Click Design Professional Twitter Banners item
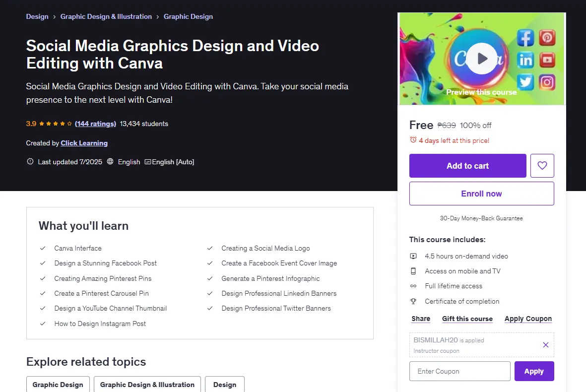 coord(276,308)
